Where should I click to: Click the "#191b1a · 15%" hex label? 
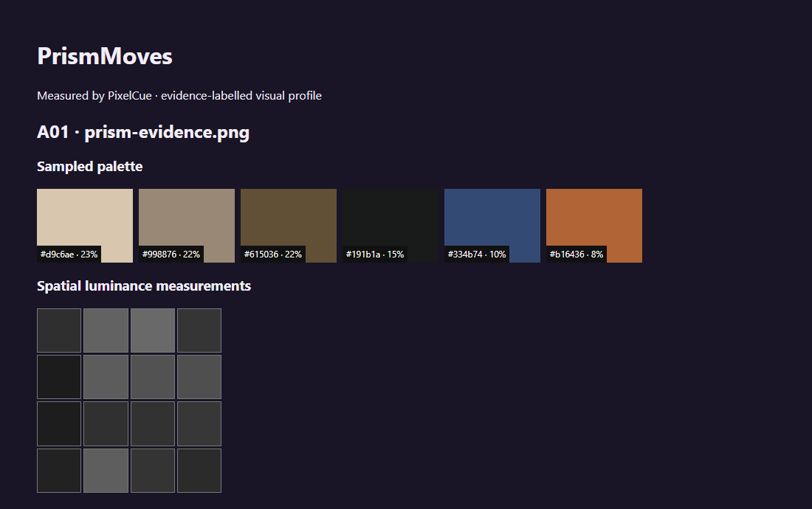[x=375, y=254]
